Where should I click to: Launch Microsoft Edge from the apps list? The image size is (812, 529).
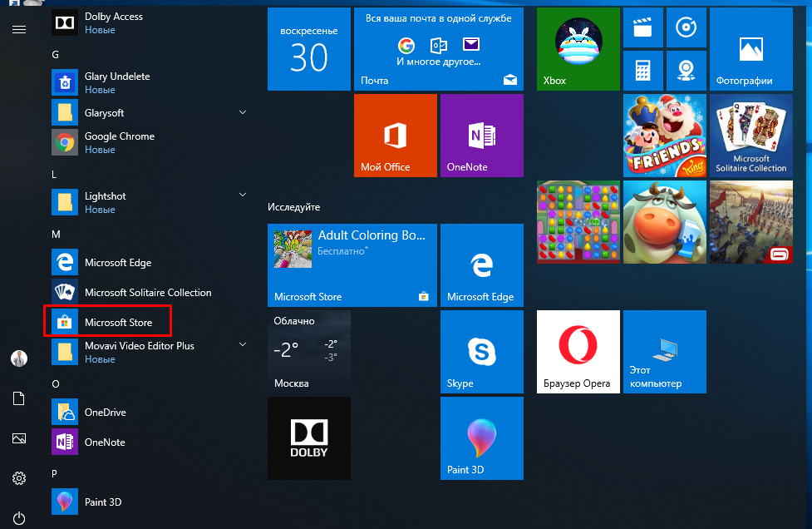click(x=120, y=262)
